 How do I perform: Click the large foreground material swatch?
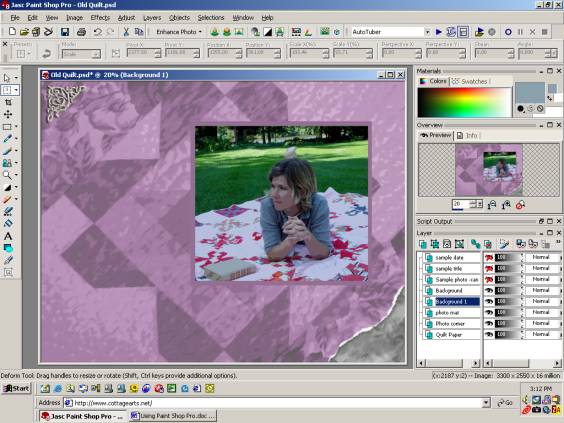pyautogui.click(x=530, y=92)
